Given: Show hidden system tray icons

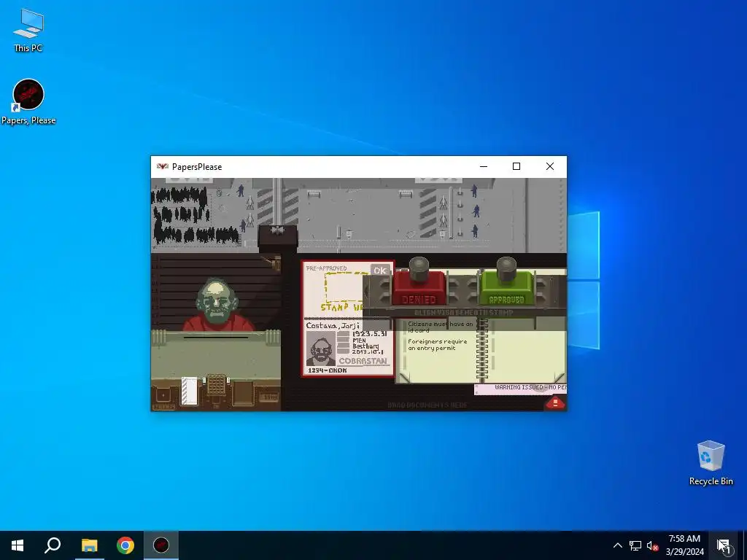Looking at the screenshot, I should pos(617,545).
